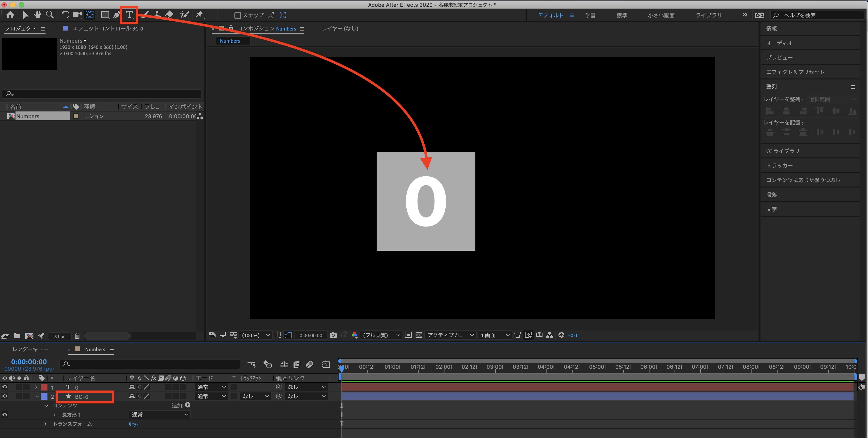Select the Hand tool
This screenshot has height=438, width=868.
pos(37,15)
